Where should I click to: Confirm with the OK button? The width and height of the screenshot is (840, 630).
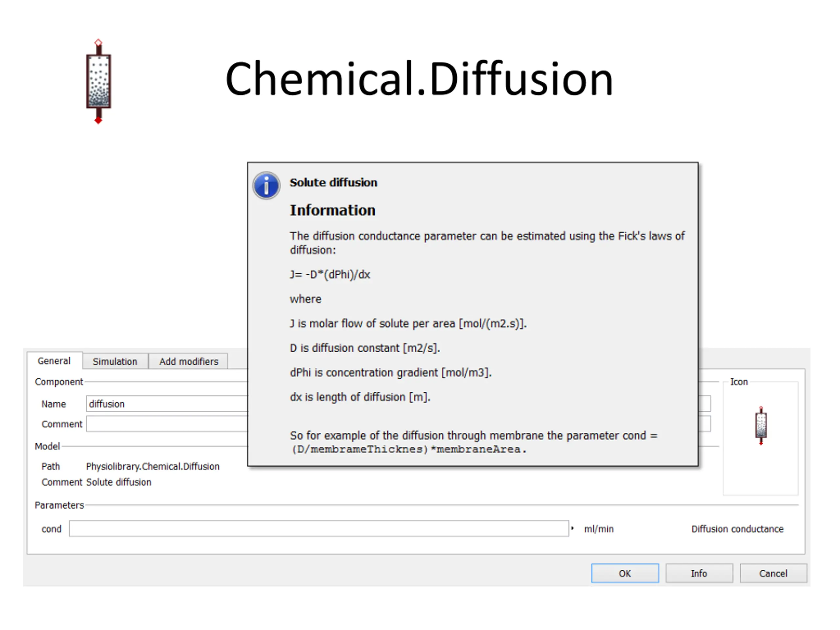[x=625, y=573]
